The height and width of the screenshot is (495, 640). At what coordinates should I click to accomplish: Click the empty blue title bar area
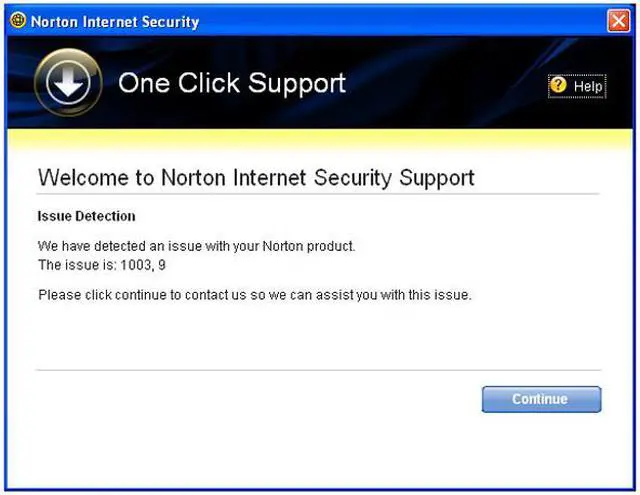pos(400,21)
